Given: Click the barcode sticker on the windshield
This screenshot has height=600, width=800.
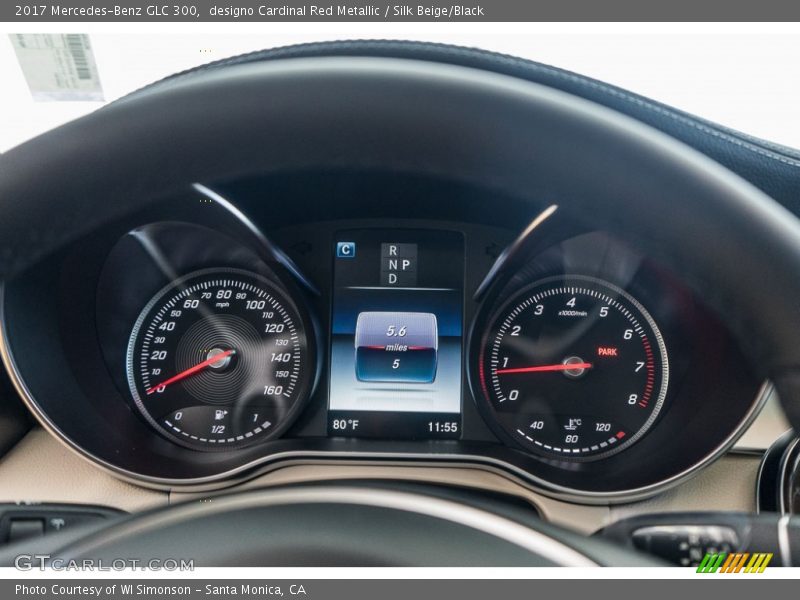Looking at the screenshot, I should click(57, 66).
